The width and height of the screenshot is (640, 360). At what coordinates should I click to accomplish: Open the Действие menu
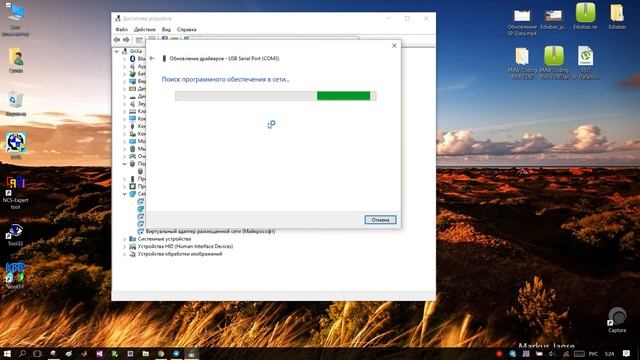pos(144,29)
